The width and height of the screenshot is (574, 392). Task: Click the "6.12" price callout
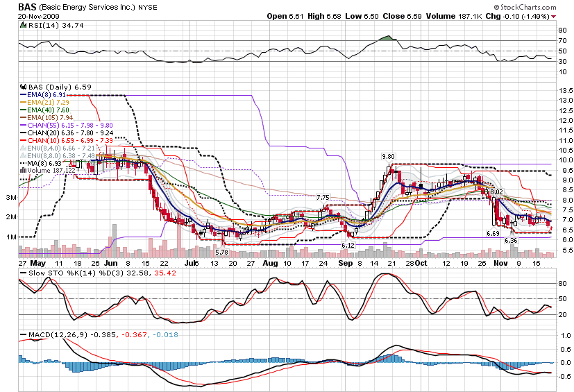point(348,245)
